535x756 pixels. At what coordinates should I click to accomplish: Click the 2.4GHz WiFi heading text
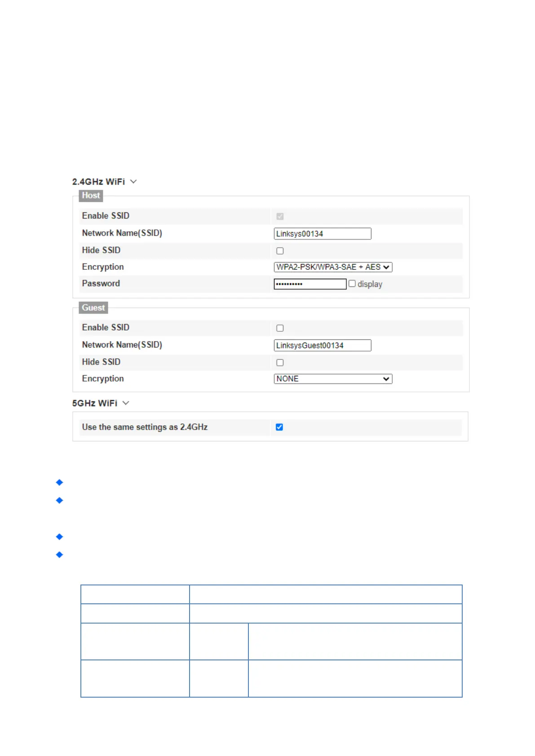click(x=98, y=182)
